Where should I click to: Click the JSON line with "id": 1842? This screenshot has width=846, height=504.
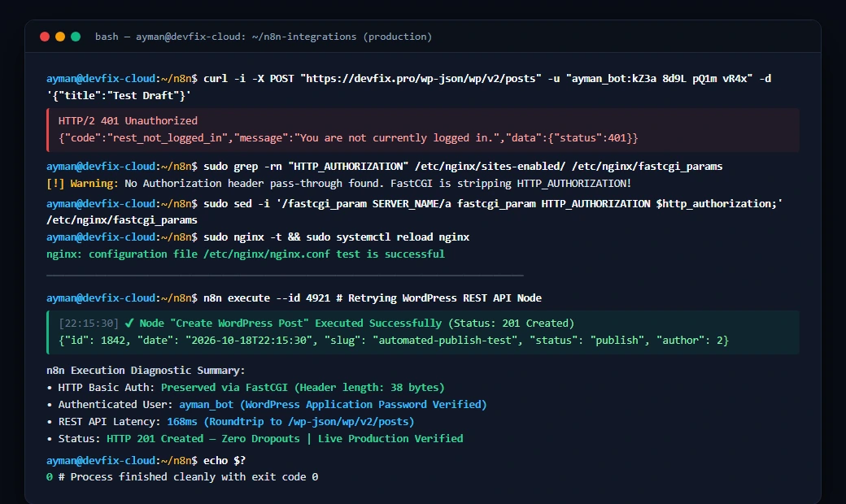coord(394,341)
